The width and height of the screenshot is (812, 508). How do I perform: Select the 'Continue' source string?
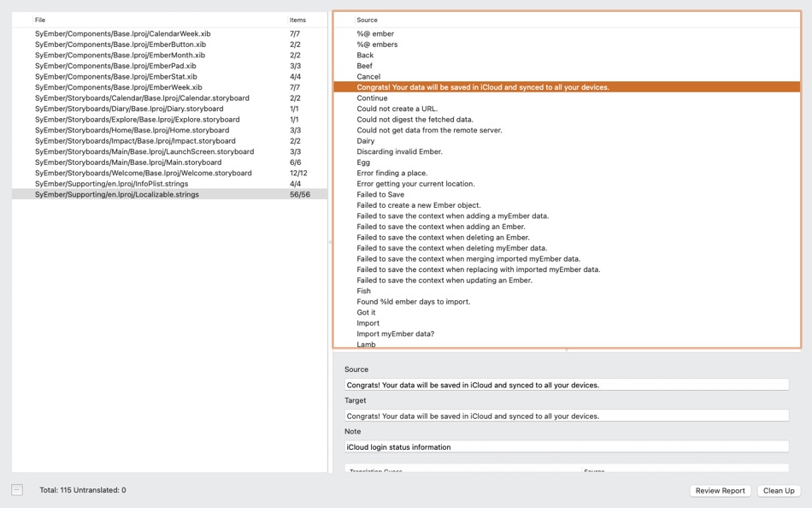(567, 98)
